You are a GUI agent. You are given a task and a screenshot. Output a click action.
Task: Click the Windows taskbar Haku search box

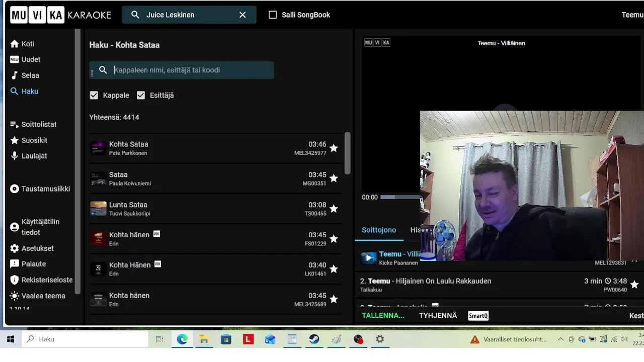point(86,339)
